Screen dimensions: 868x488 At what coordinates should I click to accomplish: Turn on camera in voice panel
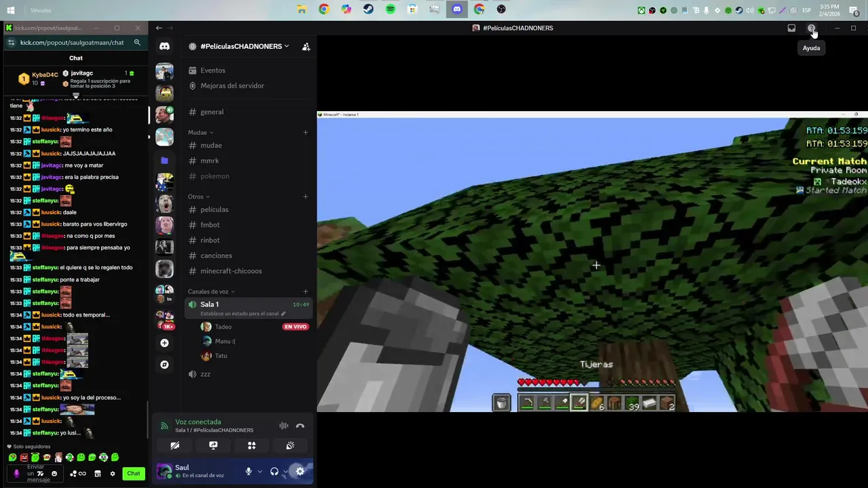coord(174,445)
